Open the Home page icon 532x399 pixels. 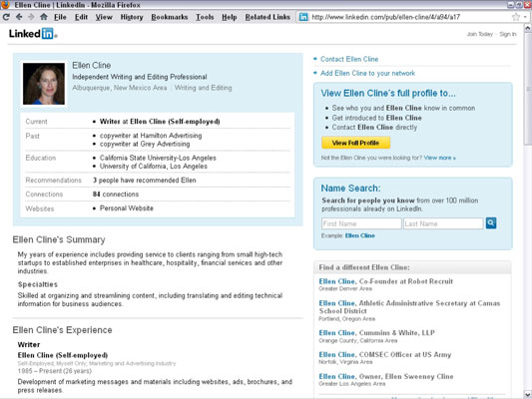pos(44,16)
